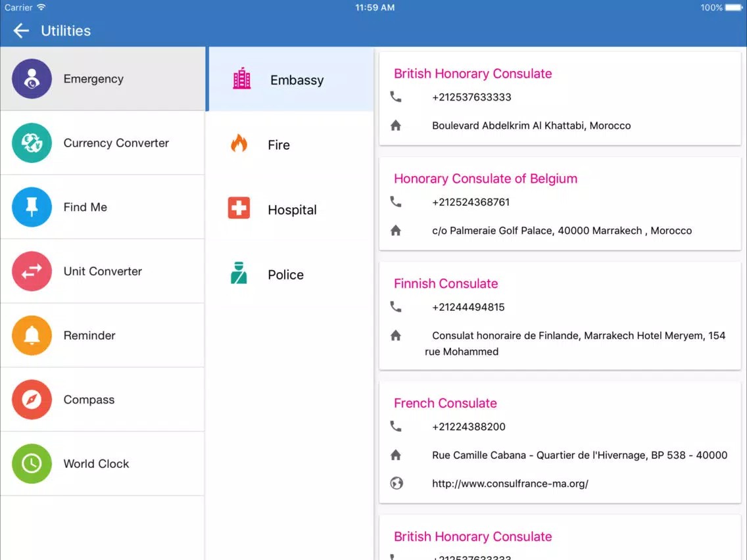
Task: Open World Clock from the list
Action: click(103, 464)
